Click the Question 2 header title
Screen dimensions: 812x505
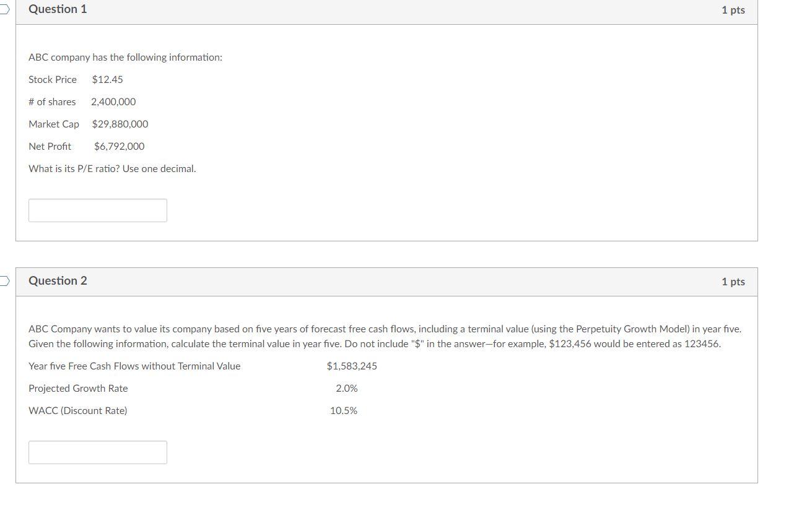click(58, 281)
